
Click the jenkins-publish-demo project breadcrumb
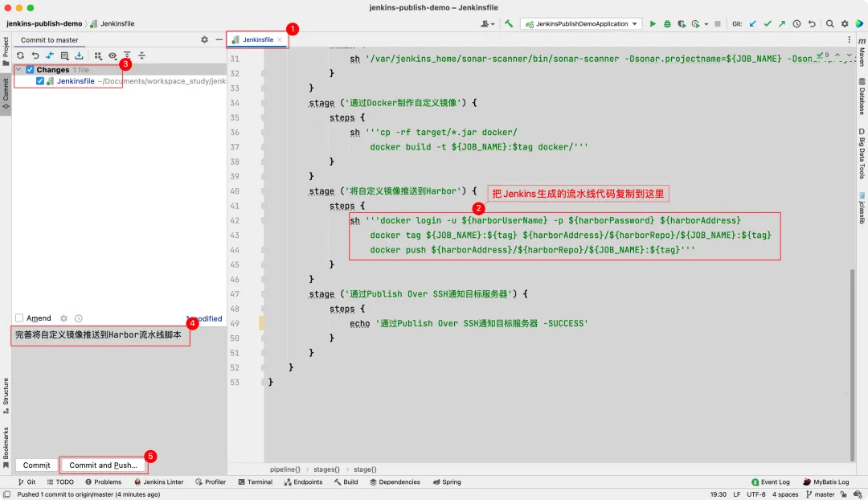(x=44, y=24)
